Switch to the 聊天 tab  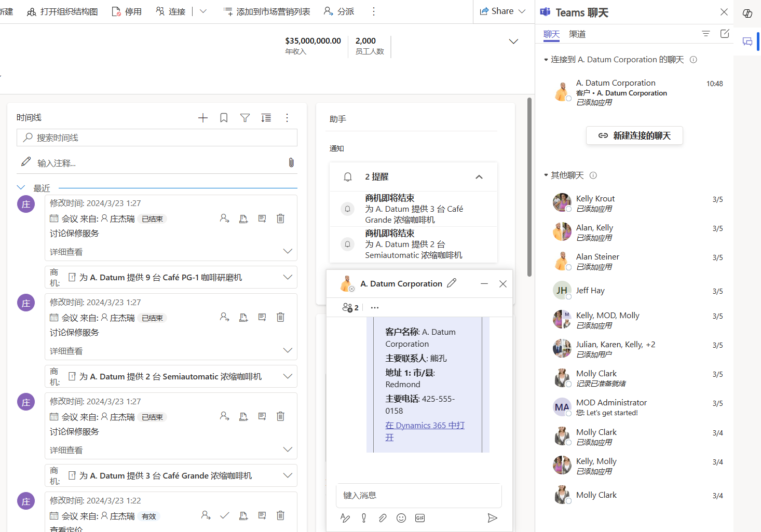click(551, 34)
